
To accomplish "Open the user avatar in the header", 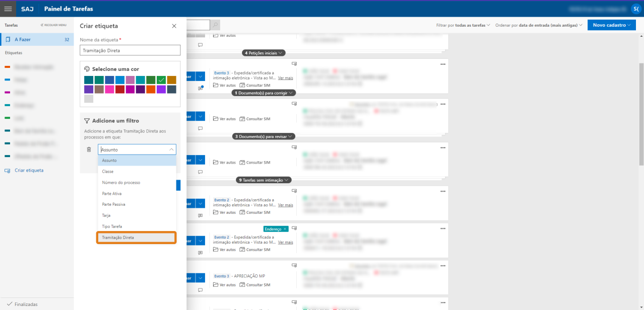I will (x=635, y=9).
